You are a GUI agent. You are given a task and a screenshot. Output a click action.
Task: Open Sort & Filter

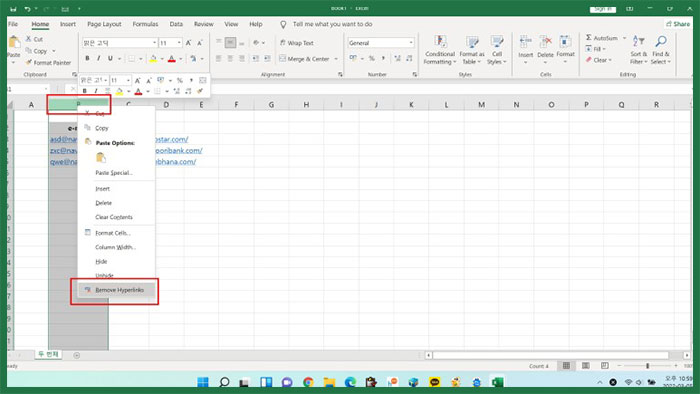[638, 50]
